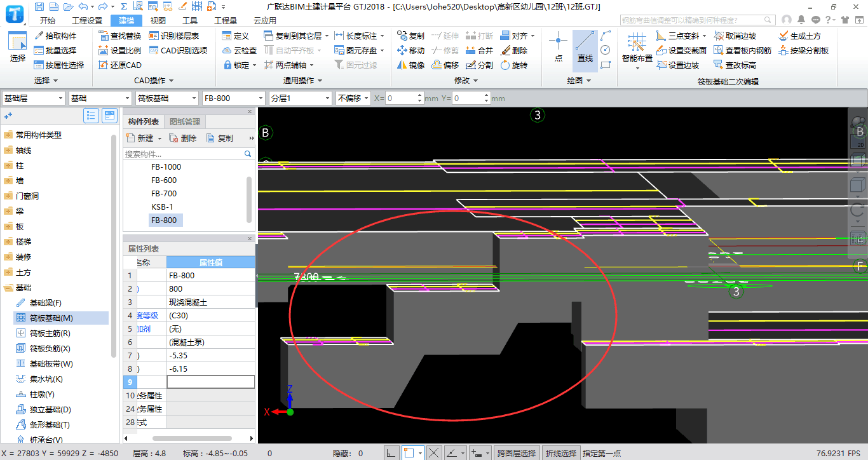Open the 不偏移 offset dropdown
This screenshot has height=460, width=868.
pos(353,98)
